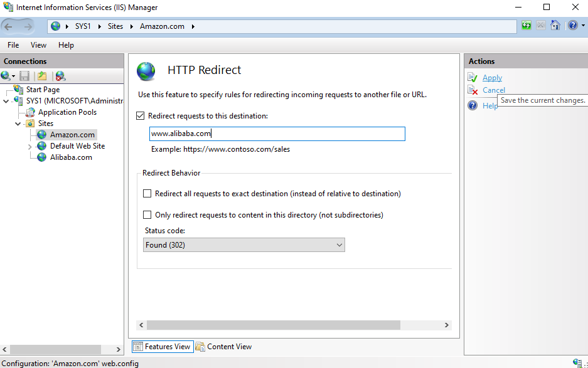588x368 pixels.
Task: Open the File menu
Action: tap(13, 45)
